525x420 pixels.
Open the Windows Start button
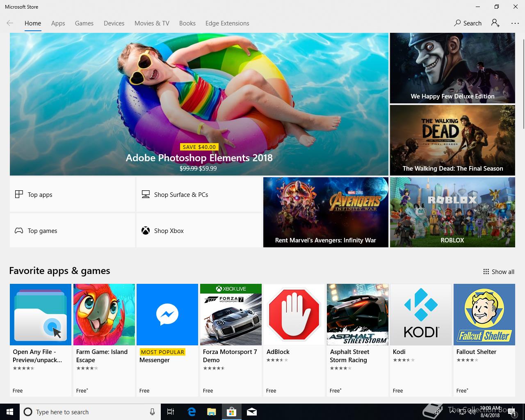[x=10, y=412]
